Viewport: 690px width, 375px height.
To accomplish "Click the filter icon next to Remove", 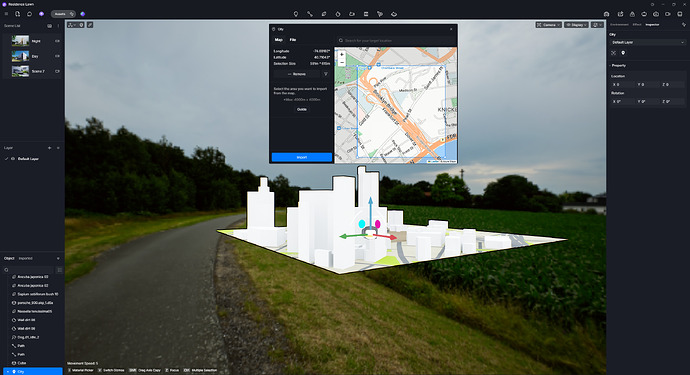I will coord(326,74).
